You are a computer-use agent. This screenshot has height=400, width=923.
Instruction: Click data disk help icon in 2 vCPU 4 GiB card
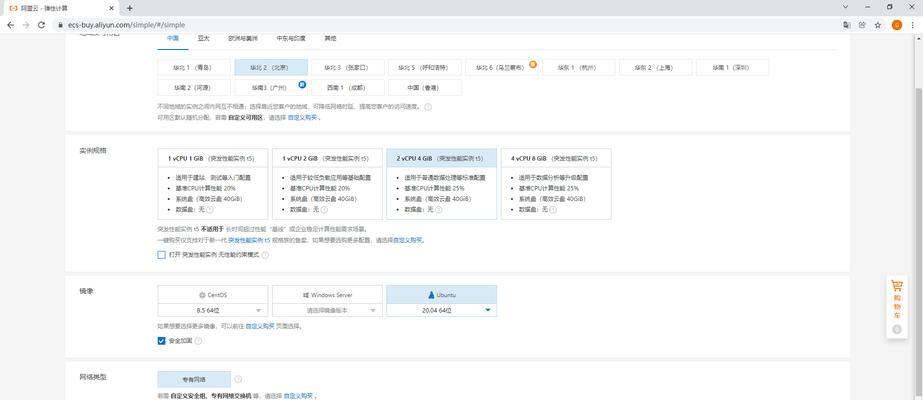pyautogui.click(x=438, y=209)
